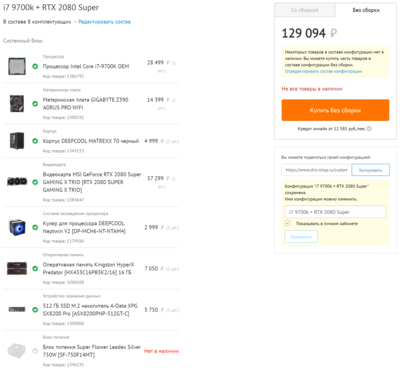Screen dimensions: 400x374
Task: Click the SSD price '5 750'
Action: coord(151,310)
